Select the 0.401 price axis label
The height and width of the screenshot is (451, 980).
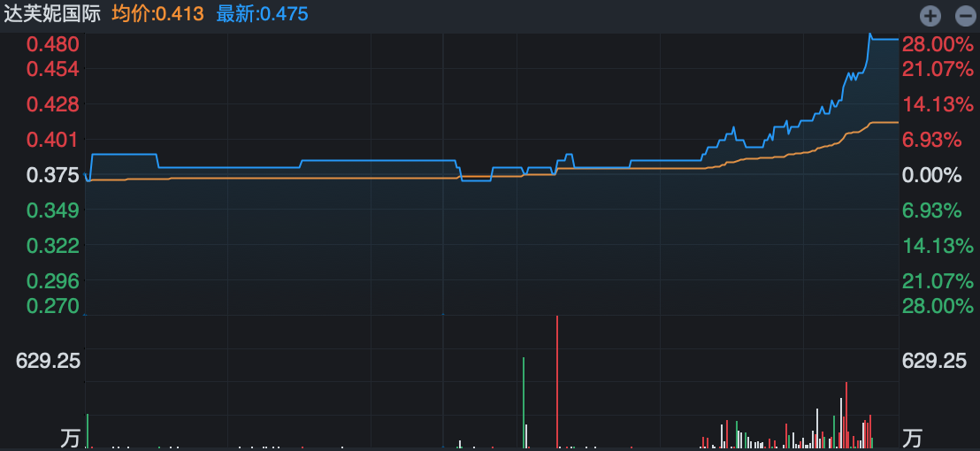point(53,140)
